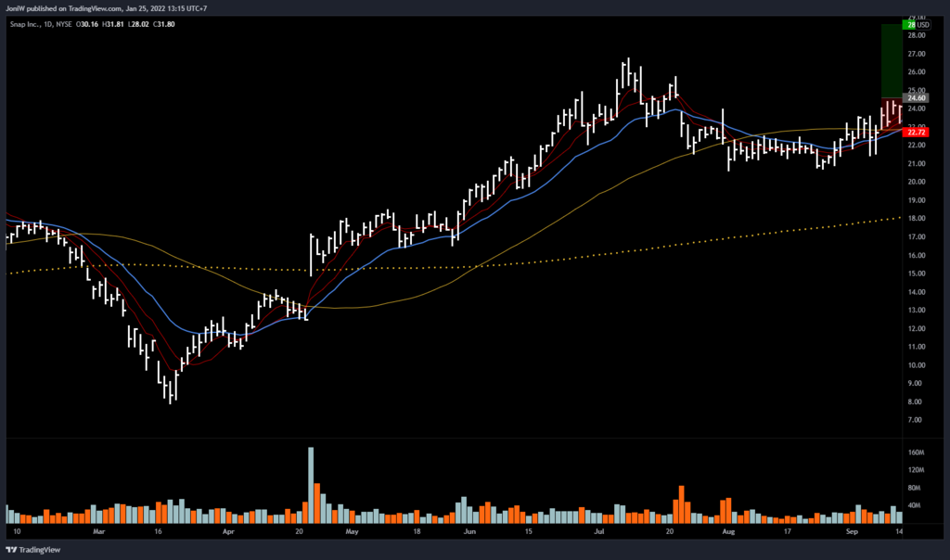Click the Apr label on time axis
Image resolution: width=950 pixels, height=560 pixels.
coord(230,533)
